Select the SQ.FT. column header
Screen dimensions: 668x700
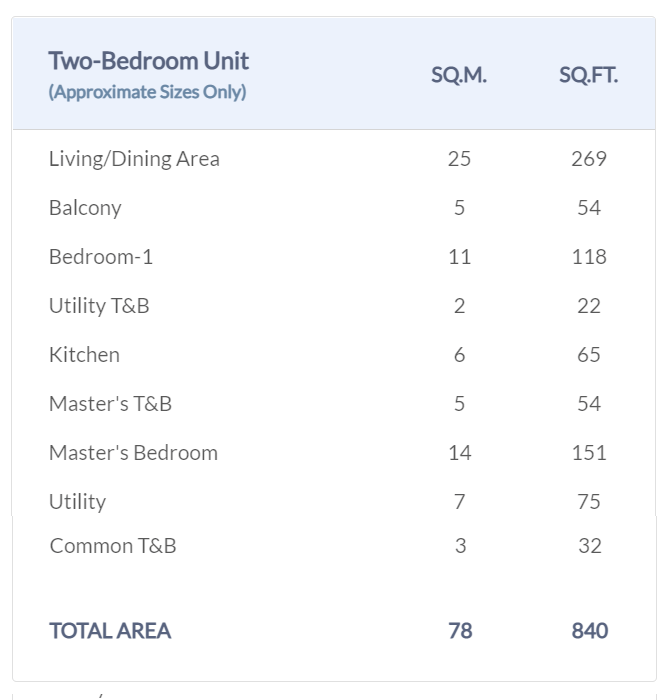[588, 76]
